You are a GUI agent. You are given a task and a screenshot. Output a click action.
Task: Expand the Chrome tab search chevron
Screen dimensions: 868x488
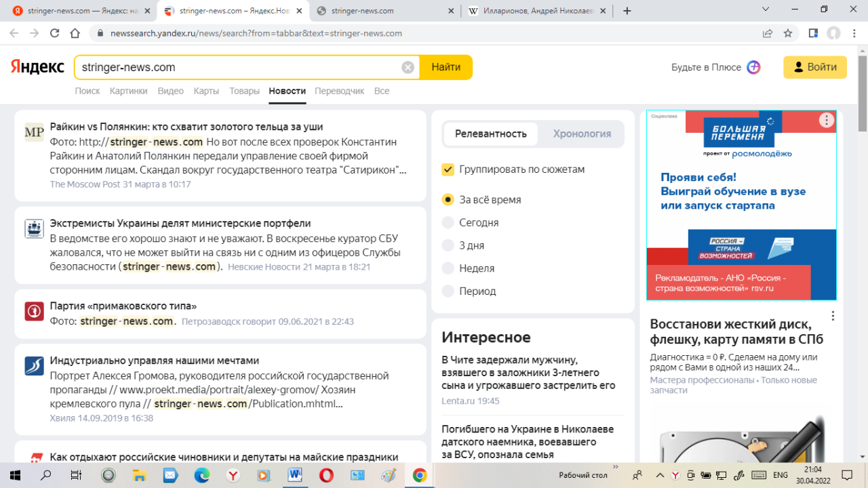[766, 9]
